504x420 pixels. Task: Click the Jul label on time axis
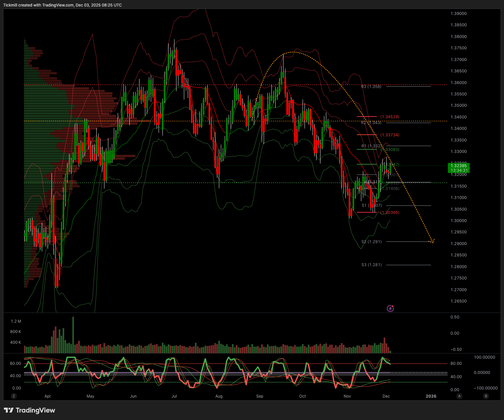(x=174, y=396)
